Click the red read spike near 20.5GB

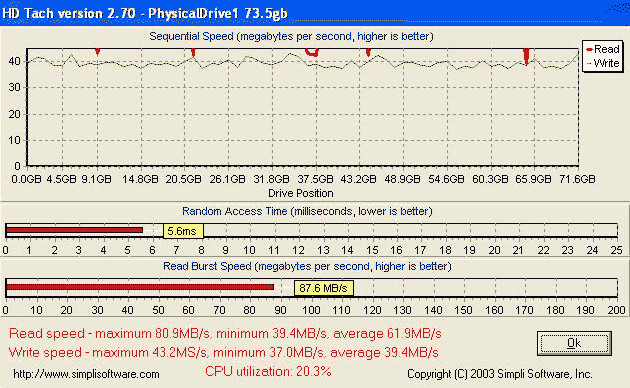point(193,52)
